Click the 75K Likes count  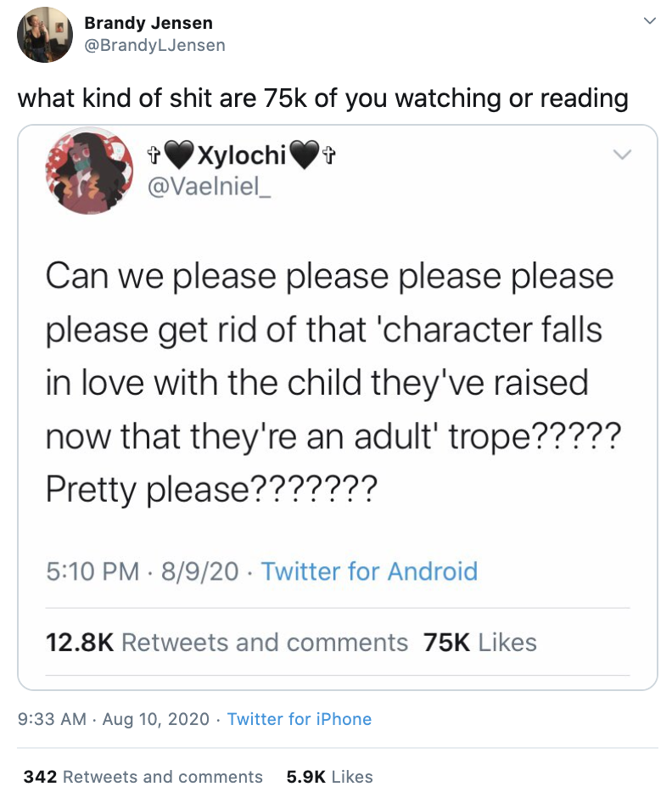point(480,643)
